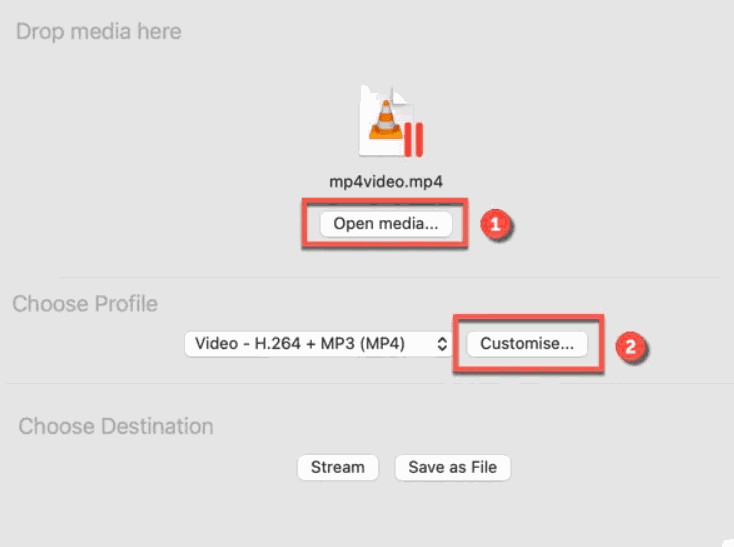The height and width of the screenshot is (547, 734).
Task: Click the orange VLC traffic cone icon
Action: [386, 120]
